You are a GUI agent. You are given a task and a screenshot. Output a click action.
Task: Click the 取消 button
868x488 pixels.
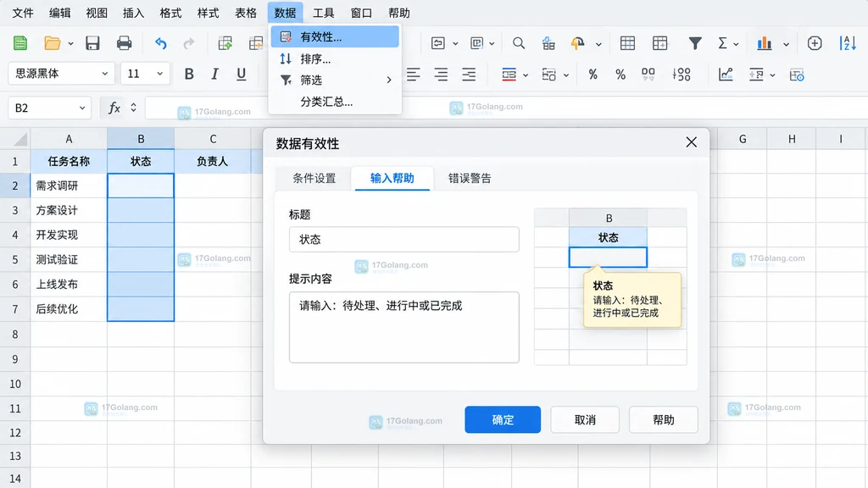tap(585, 420)
